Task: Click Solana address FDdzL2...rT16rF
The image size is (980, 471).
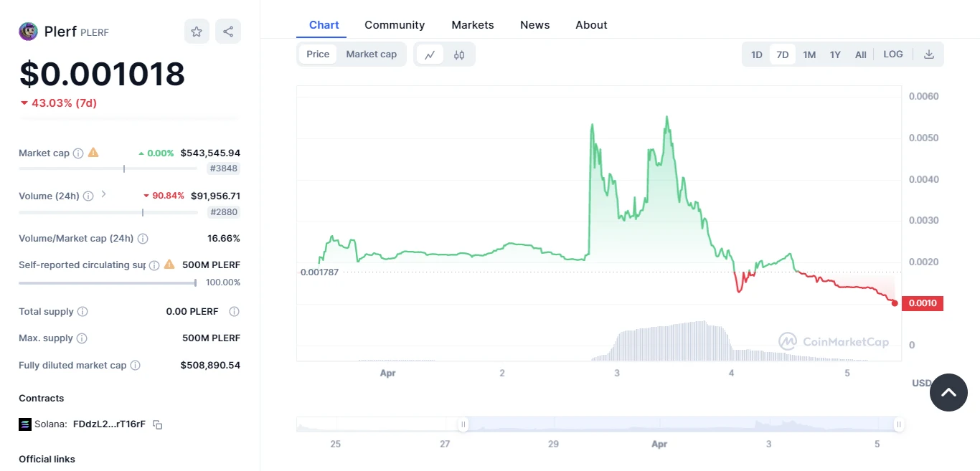Action: [x=109, y=424]
